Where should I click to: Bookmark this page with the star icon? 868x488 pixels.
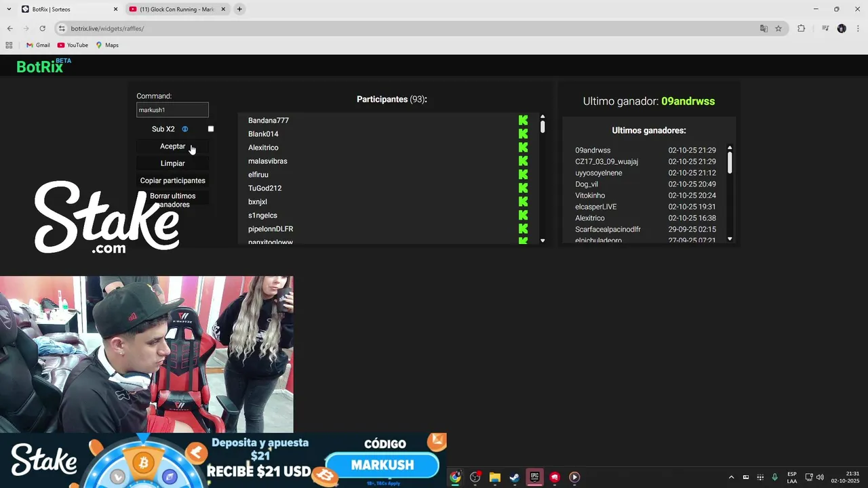[778, 28]
